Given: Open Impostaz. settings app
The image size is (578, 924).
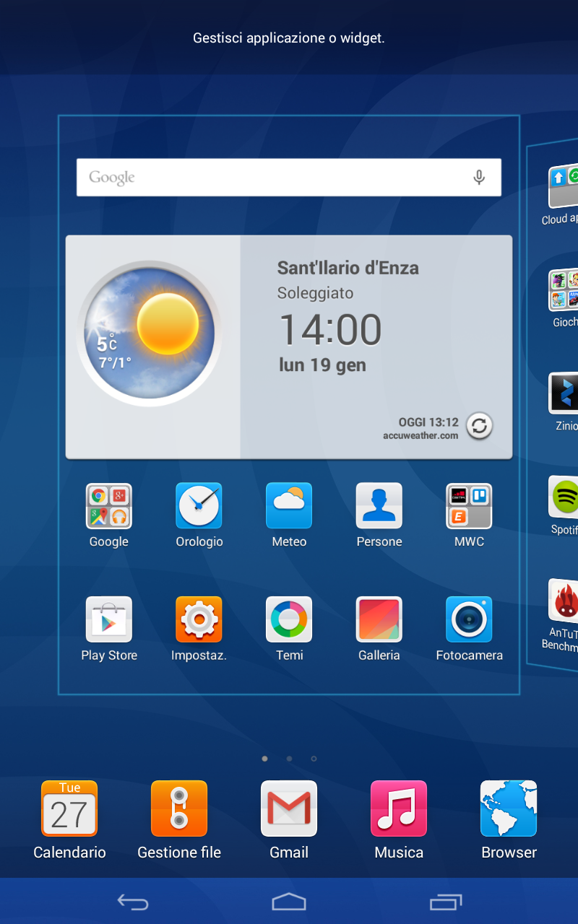Looking at the screenshot, I should (x=199, y=619).
